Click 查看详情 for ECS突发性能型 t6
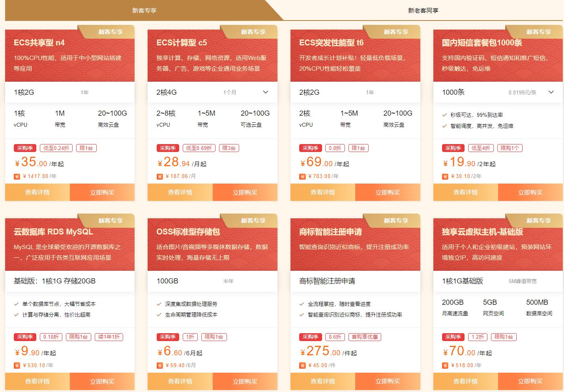The width and height of the screenshot is (564, 392). (323, 192)
